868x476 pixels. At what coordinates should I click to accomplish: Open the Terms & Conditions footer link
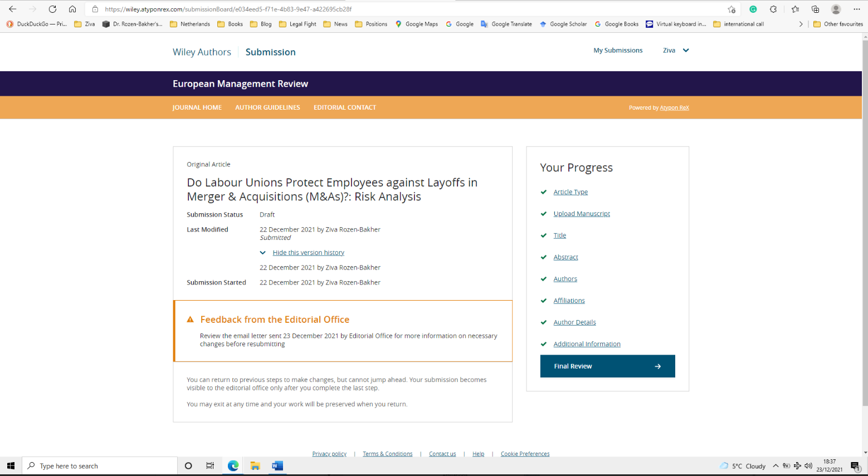coord(388,454)
